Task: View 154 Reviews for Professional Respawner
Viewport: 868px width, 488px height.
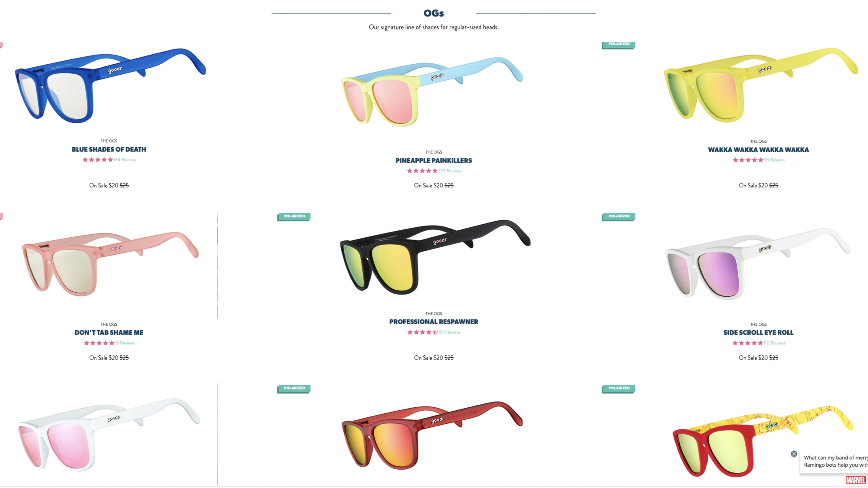Action: click(450, 332)
